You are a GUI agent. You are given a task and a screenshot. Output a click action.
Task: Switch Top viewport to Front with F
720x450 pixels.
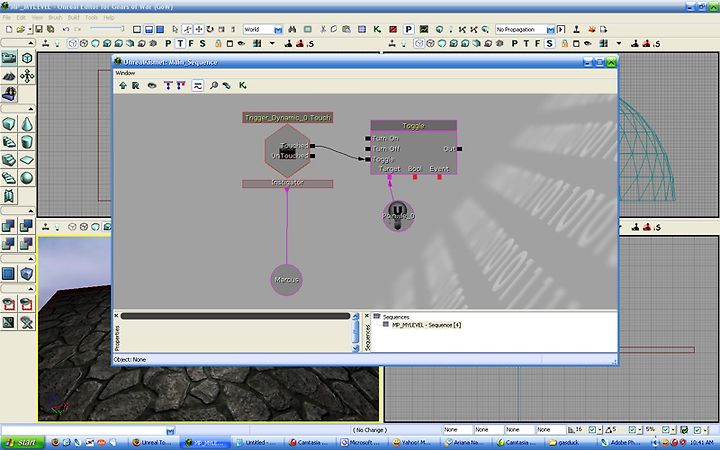pyautogui.click(x=191, y=44)
